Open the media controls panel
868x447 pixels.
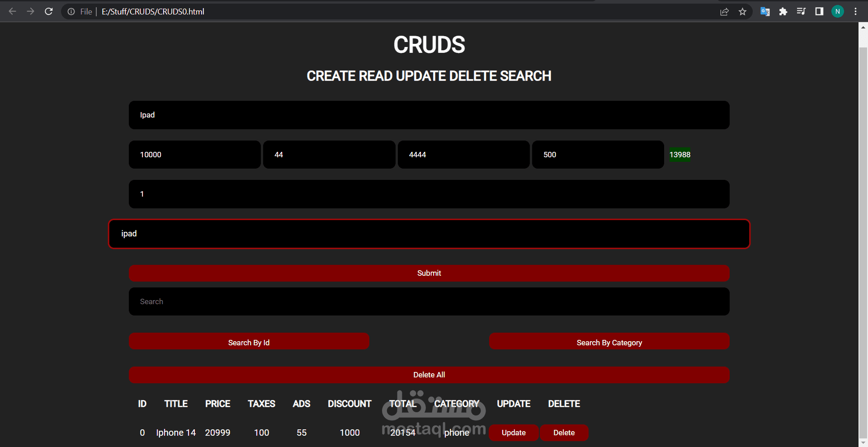801,11
